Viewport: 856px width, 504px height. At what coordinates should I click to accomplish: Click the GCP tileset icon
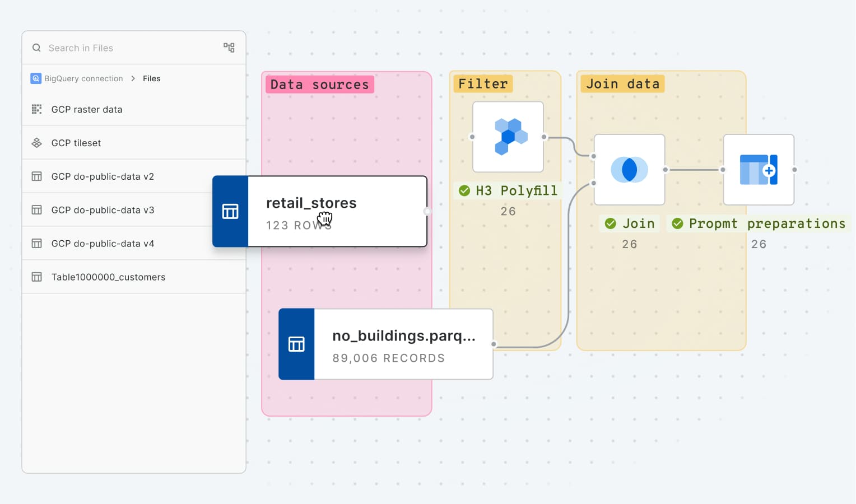(x=36, y=143)
